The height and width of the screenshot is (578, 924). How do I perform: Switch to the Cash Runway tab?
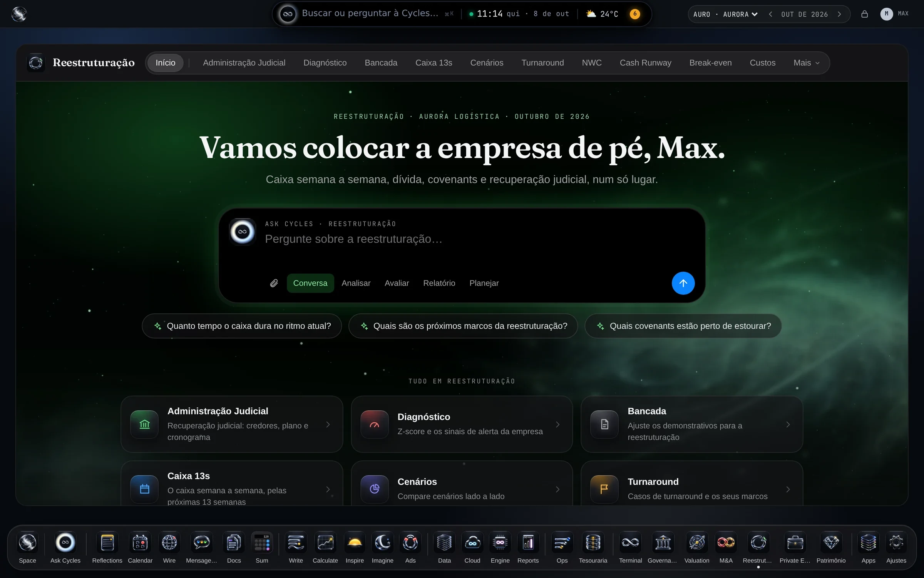(x=645, y=63)
